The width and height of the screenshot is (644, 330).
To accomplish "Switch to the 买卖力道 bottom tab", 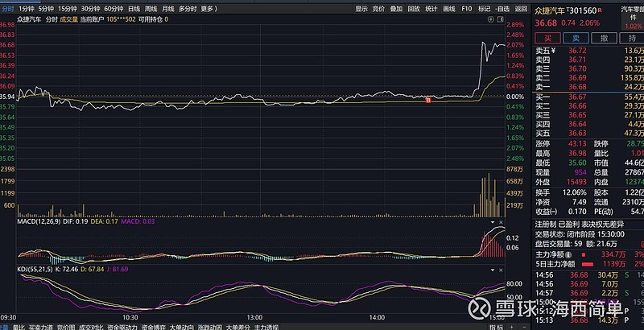I will coord(41,327).
